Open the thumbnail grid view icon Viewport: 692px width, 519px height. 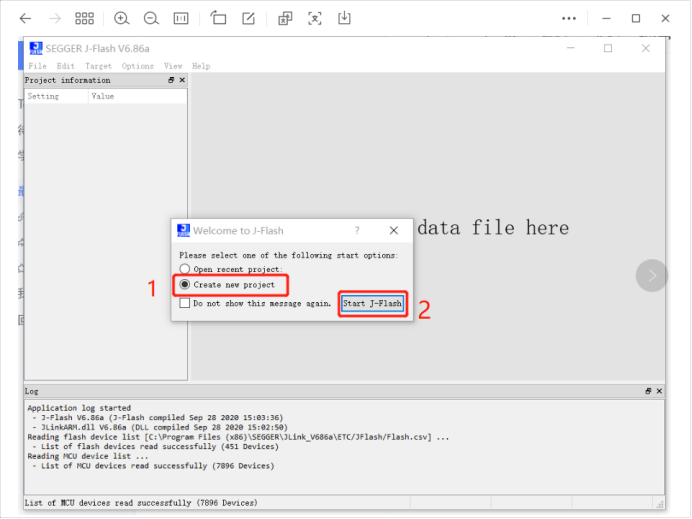[84, 18]
